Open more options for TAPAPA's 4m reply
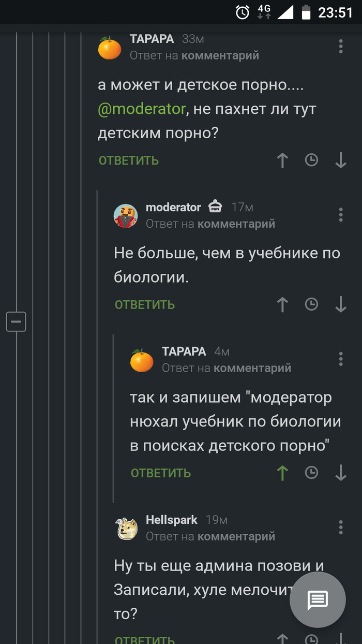 coord(341,359)
